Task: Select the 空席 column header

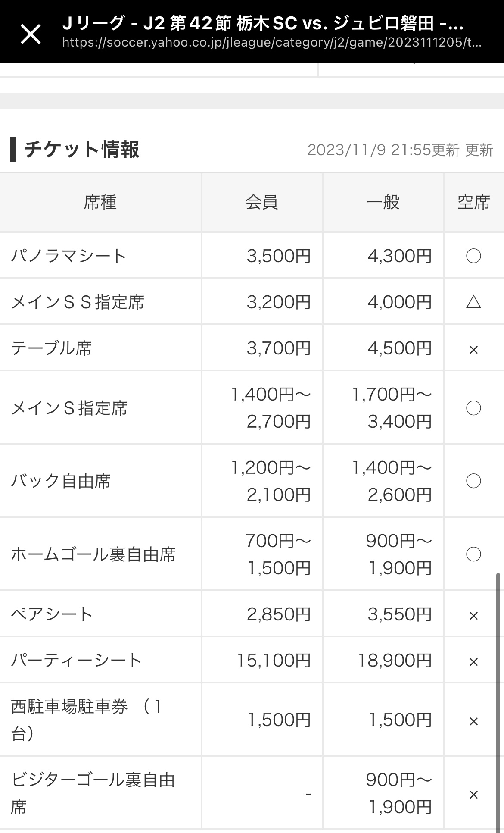Action: pyautogui.click(x=473, y=202)
